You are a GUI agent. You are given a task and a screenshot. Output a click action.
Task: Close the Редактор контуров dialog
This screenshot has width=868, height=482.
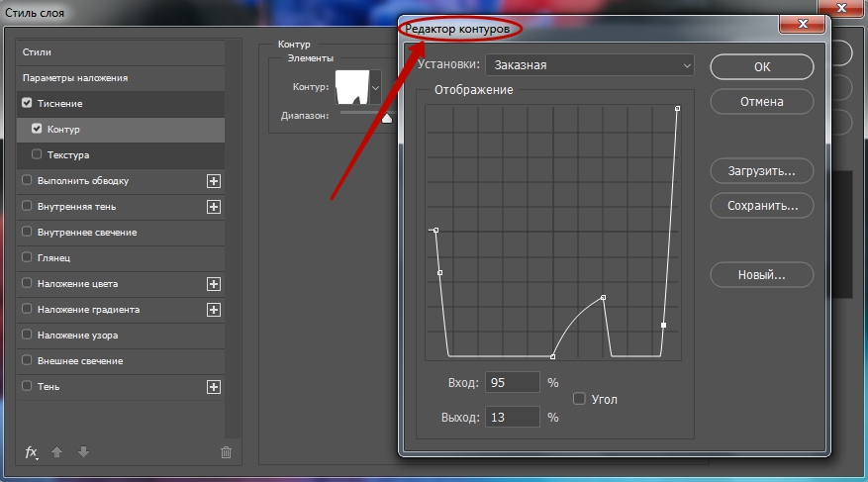tap(803, 23)
